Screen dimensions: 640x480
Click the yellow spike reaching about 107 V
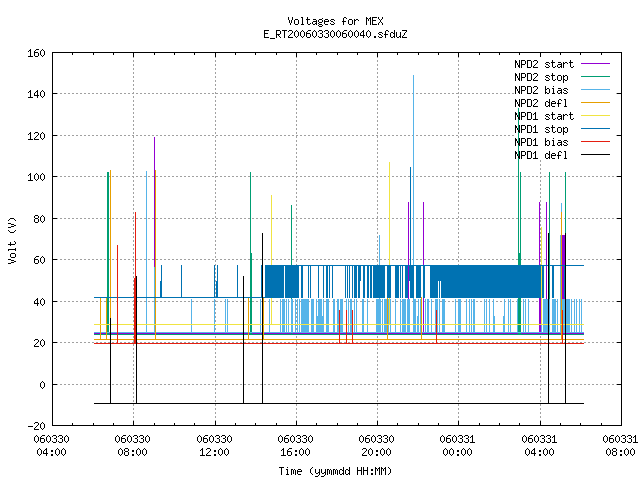[x=389, y=212]
